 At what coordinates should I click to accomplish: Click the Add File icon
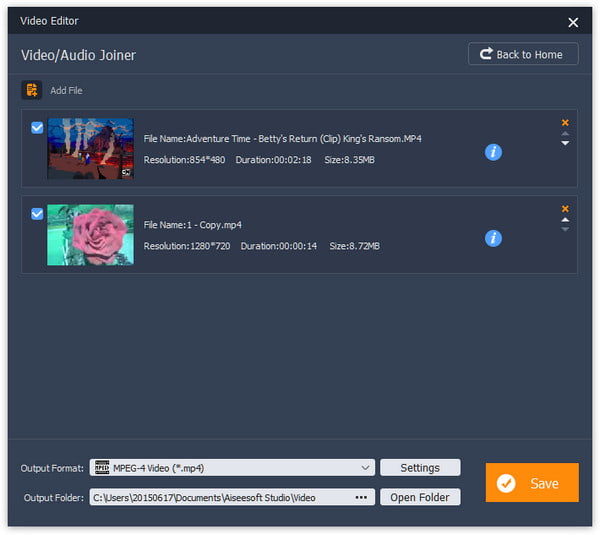[x=32, y=90]
